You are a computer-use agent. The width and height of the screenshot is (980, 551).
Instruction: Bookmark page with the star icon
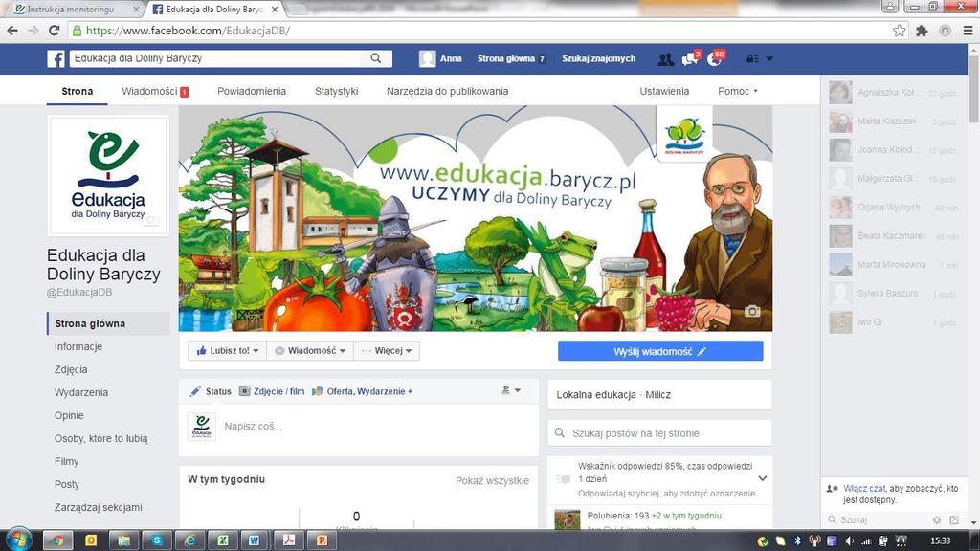900,31
